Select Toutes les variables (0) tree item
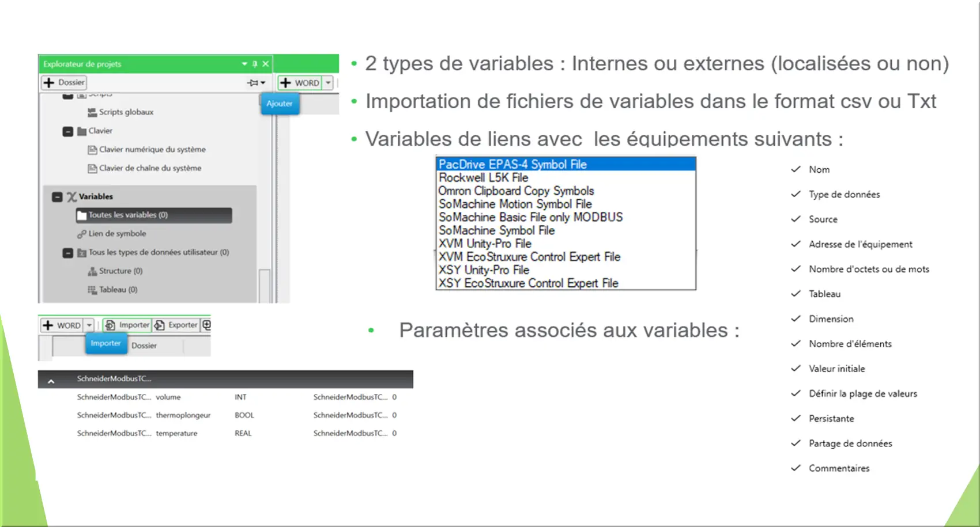Screen dimensions: 980x527 click(x=153, y=215)
